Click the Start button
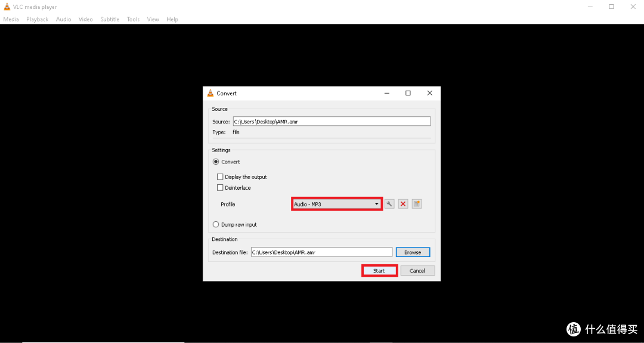 coord(379,271)
